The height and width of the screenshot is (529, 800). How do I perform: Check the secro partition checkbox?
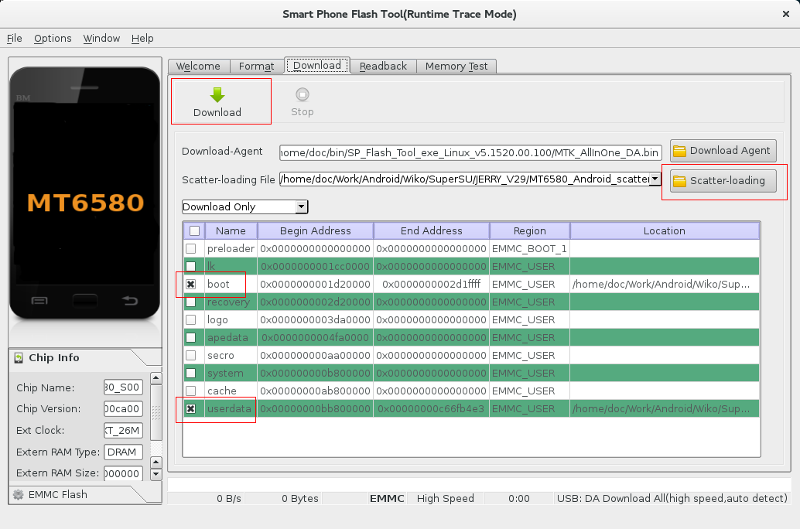(191, 355)
